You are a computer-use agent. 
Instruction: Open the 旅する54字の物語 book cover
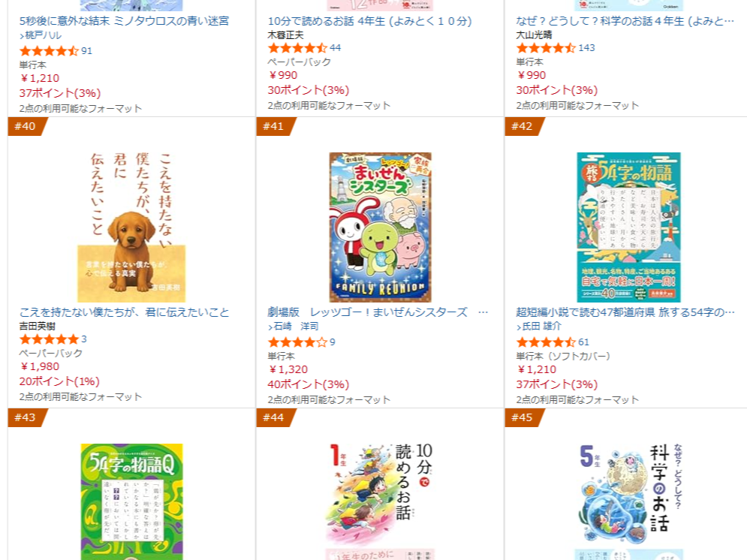[629, 227]
